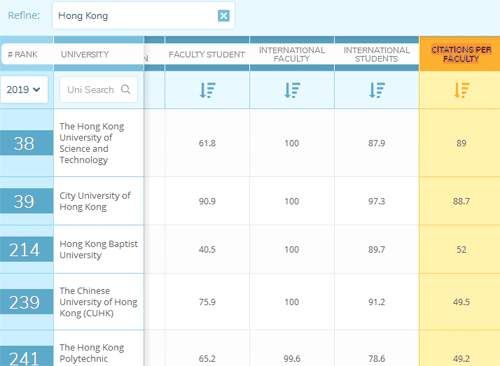Click faculty student value 65.2
Image resolution: width=500 pixels, height=366 pixels.
click(207, 359)
